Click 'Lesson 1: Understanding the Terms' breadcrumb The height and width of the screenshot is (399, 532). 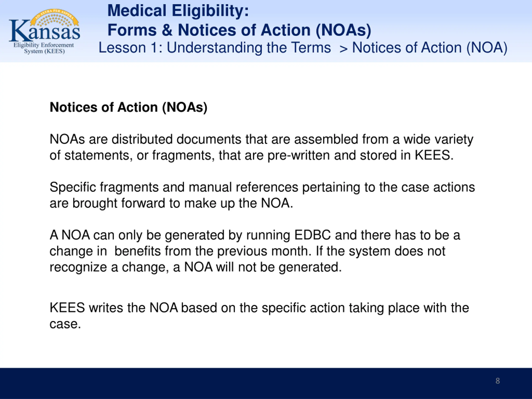(215, 48)
